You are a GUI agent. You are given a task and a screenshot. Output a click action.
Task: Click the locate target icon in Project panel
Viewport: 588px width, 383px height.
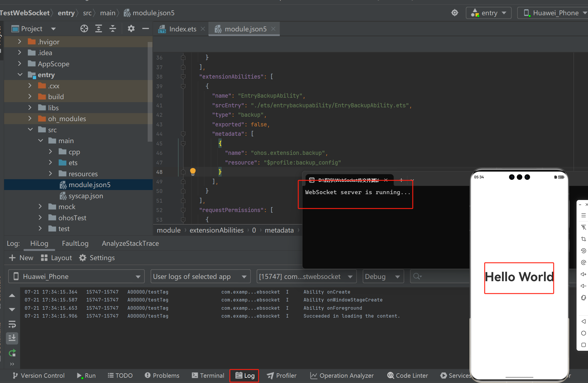[x=84, y=28]
